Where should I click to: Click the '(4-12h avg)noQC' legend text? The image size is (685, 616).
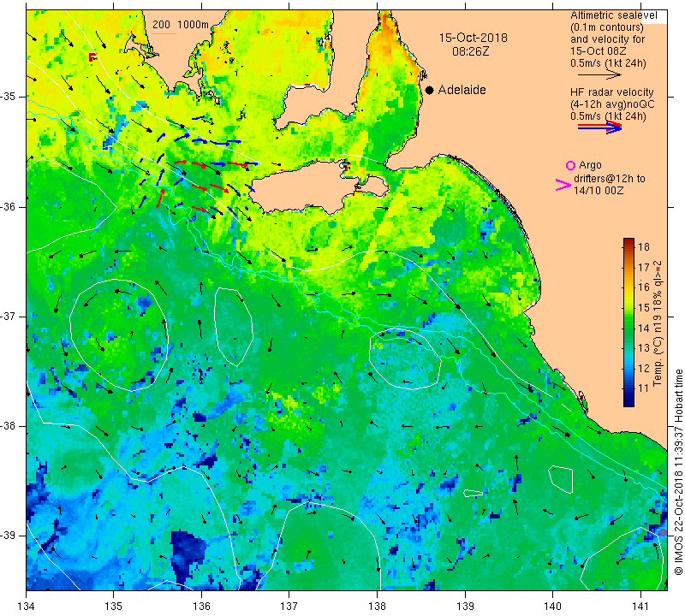click(x=612, y=104)
